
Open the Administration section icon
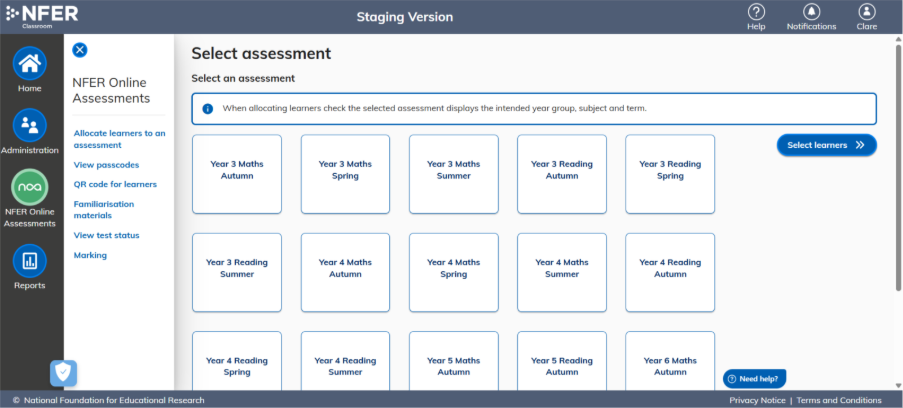coord(29,125)
